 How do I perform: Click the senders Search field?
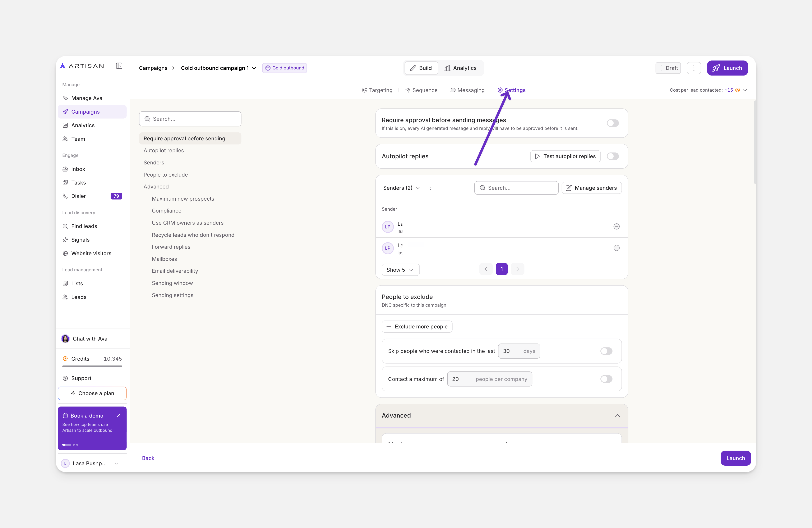[x=516, y=188]
